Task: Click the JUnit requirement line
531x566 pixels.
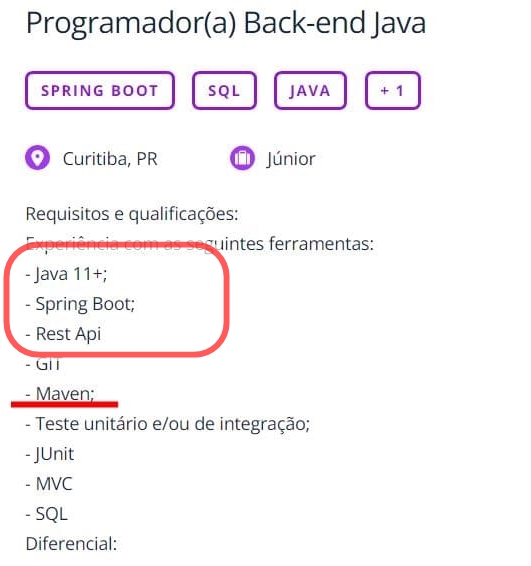Action: point(50,454)
